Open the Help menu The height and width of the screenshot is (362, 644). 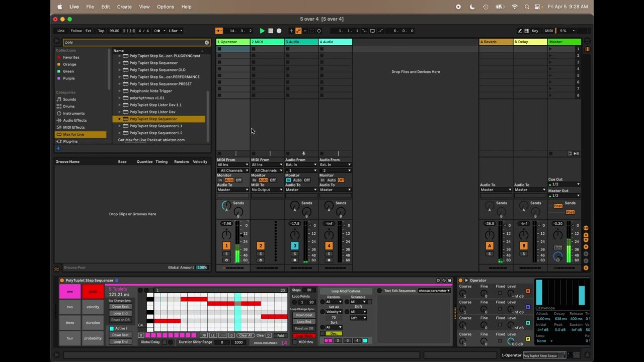pyautogui.click(x=186, y=7)
